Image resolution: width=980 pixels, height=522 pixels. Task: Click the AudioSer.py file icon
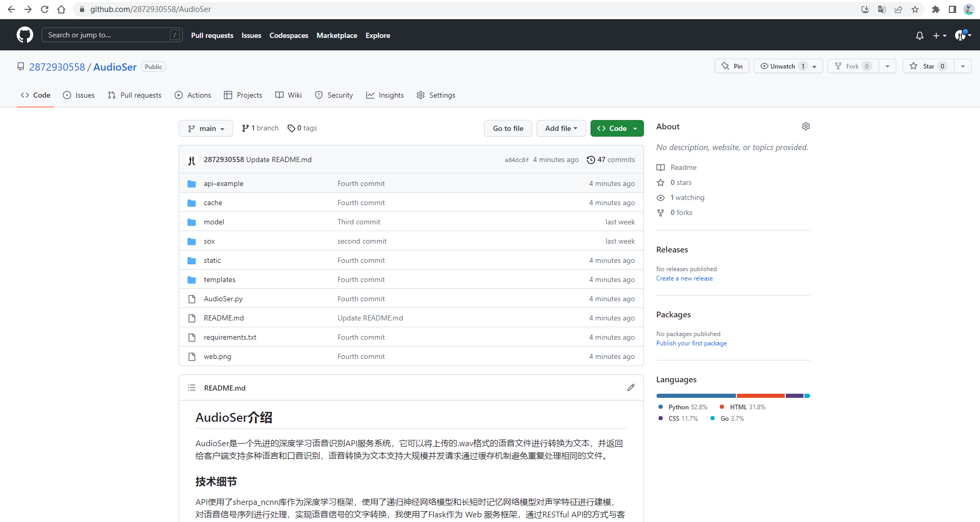click(192, 299)
